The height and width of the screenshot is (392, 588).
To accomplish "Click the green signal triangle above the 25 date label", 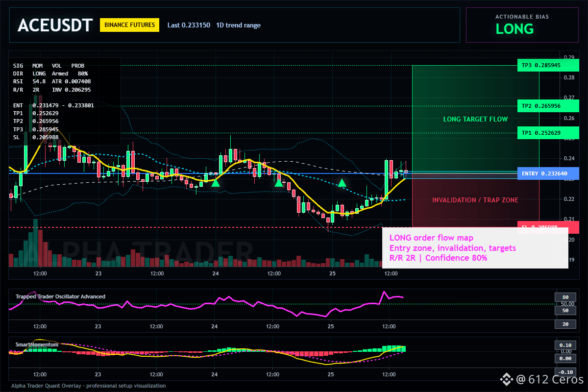I will (342, 183).
